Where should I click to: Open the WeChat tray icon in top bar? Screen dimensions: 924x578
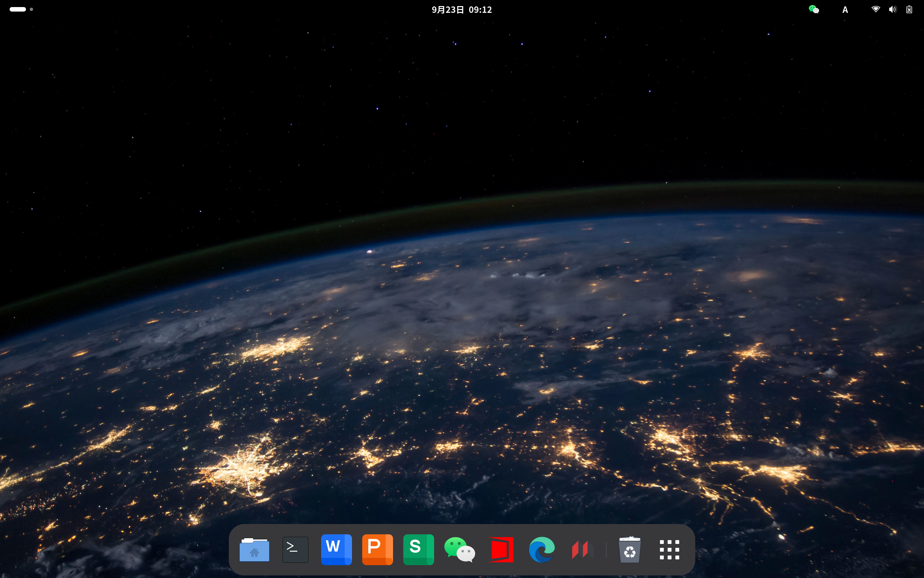tap(814, 10)
